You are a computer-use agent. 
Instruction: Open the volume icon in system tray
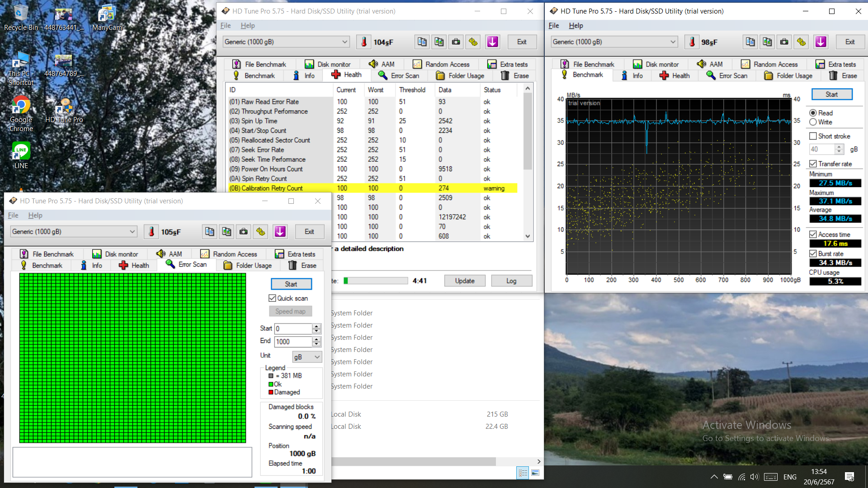(754, 477)
